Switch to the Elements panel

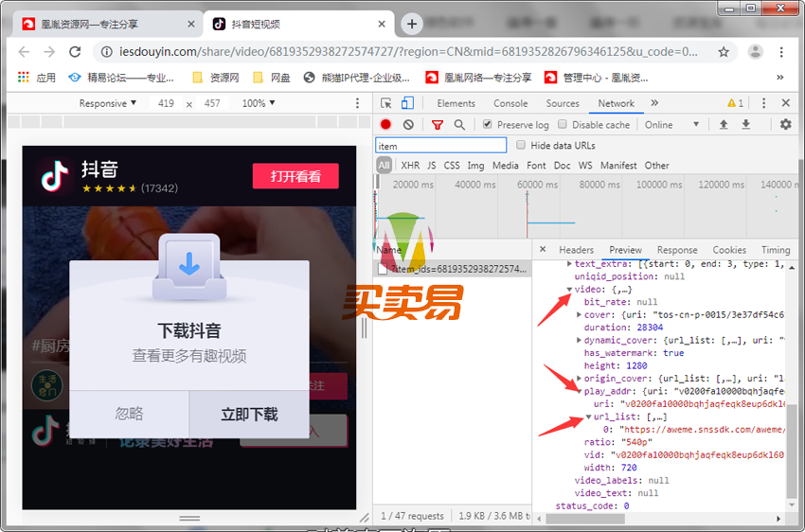[456, 103]
